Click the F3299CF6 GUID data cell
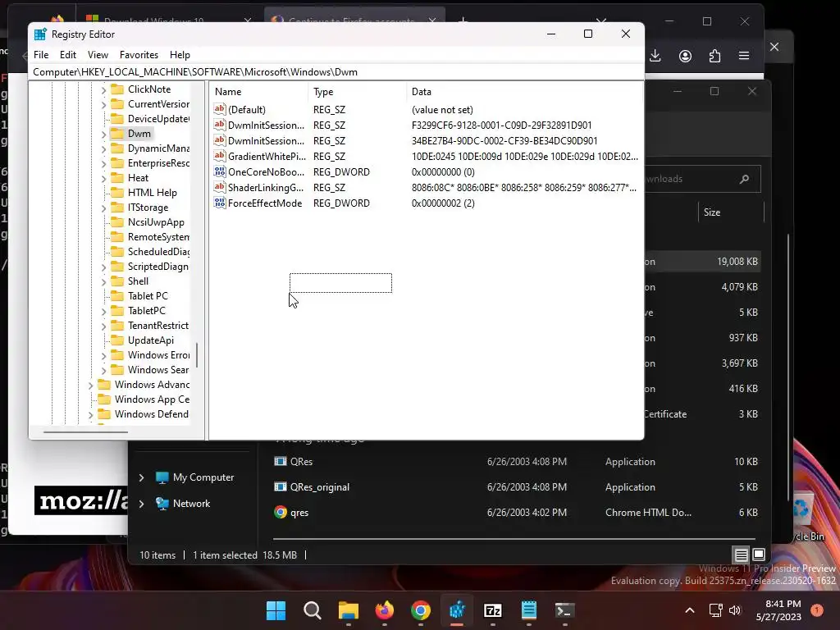840x630 pixels. 501,125
